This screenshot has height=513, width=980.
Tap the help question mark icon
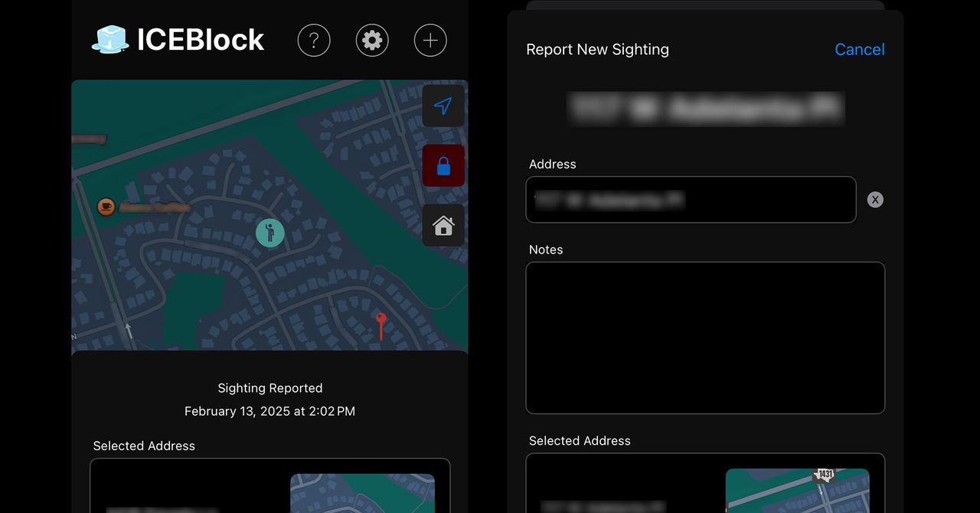(x=314, y=40)
